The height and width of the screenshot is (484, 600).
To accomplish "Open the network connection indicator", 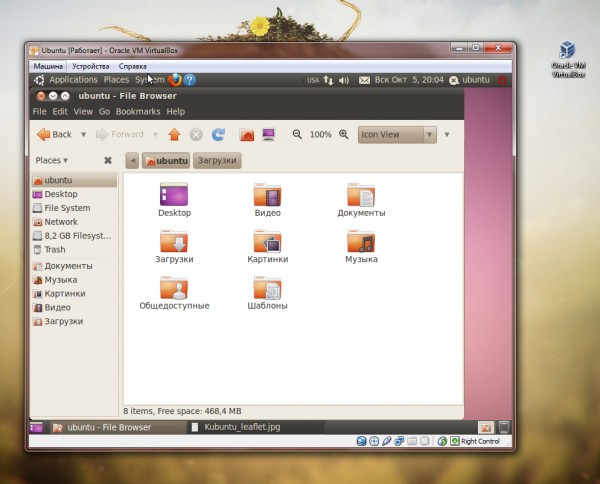I will [x=328, y=80].
